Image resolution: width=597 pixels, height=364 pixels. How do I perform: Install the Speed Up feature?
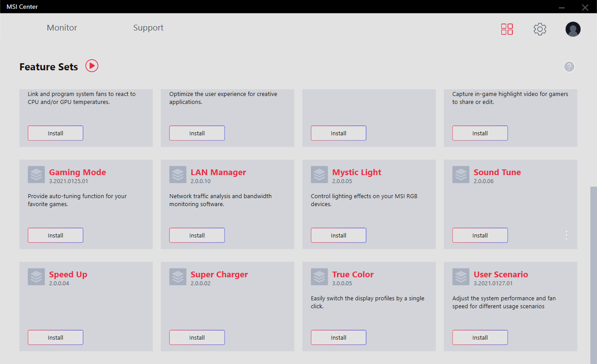[56, 337]
